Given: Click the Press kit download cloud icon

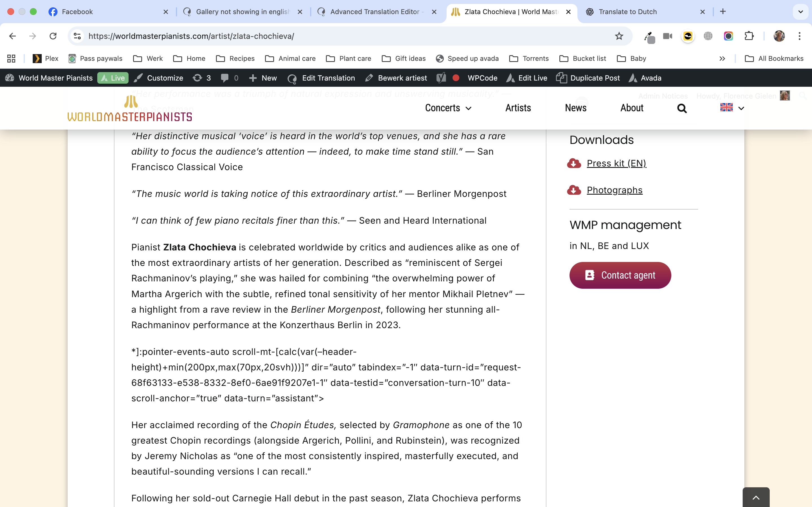Looking at the screenshot, I should point(574,163).
